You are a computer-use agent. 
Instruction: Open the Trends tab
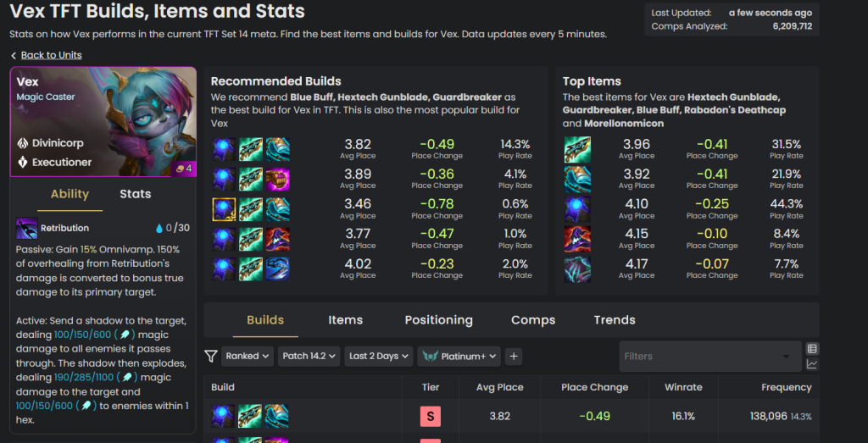615,319
